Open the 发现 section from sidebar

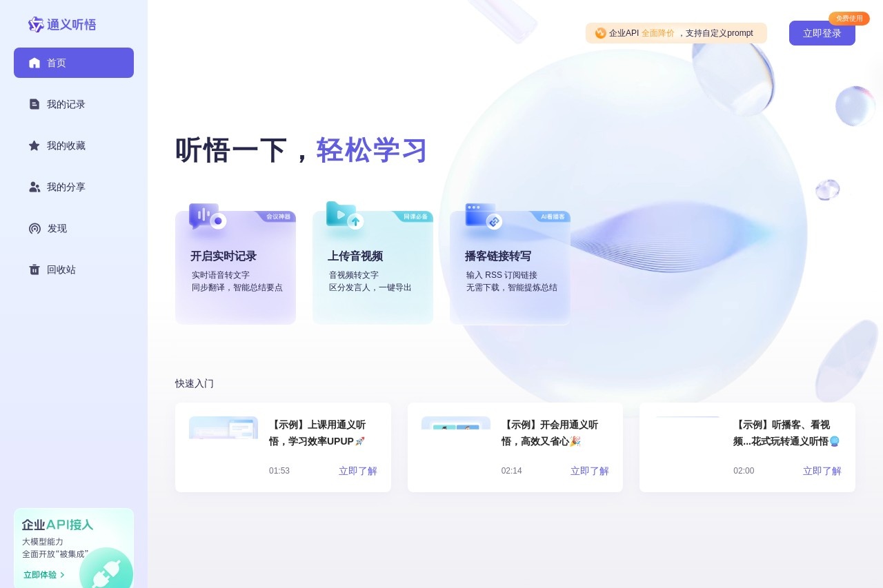(57, 228)
